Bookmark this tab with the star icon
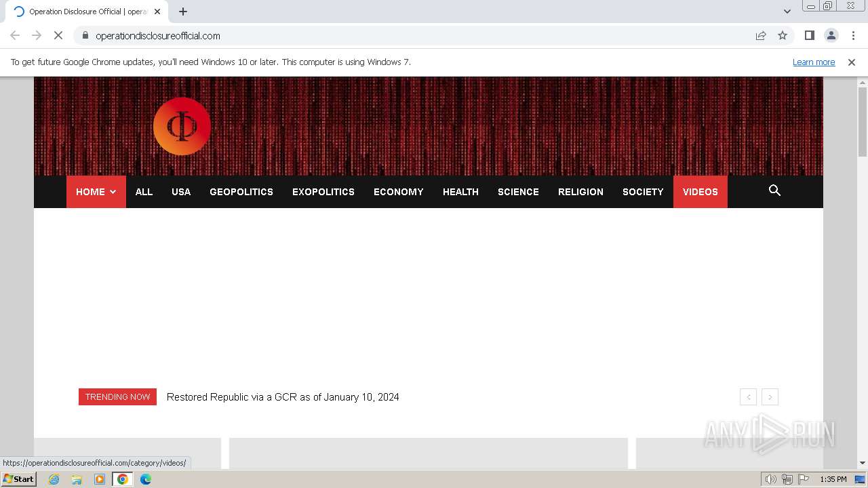868x488 pixels. click(x=783, y=35)
